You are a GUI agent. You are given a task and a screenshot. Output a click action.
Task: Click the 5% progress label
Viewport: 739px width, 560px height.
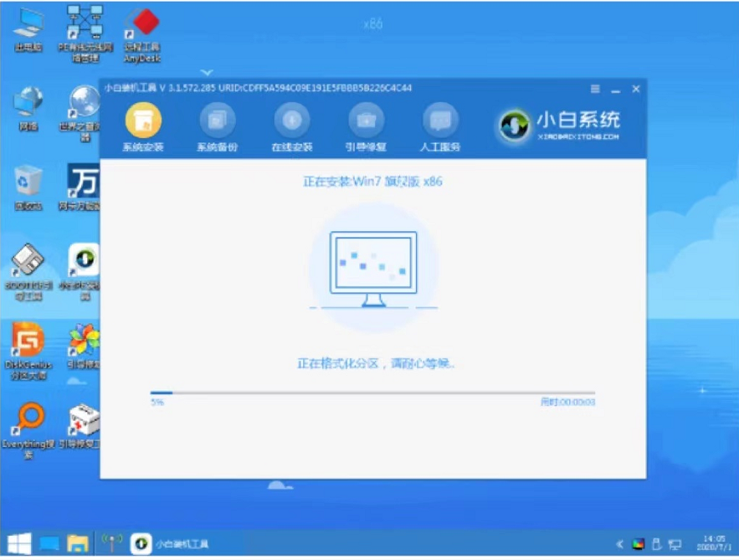tap(157, 402)
